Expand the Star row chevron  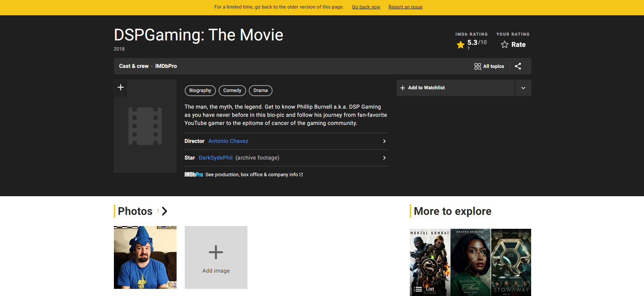click(x=384, y=158)
